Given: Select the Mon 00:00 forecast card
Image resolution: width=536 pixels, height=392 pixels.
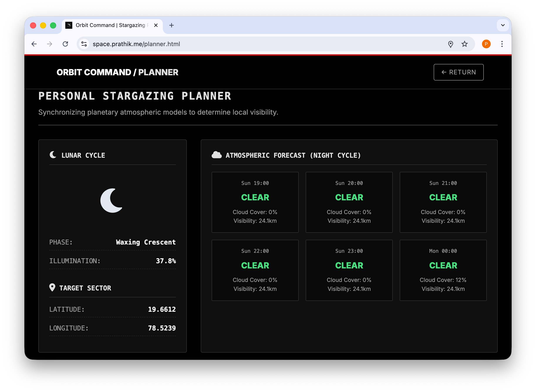Looking at the screenshot, I should point(443,270).
